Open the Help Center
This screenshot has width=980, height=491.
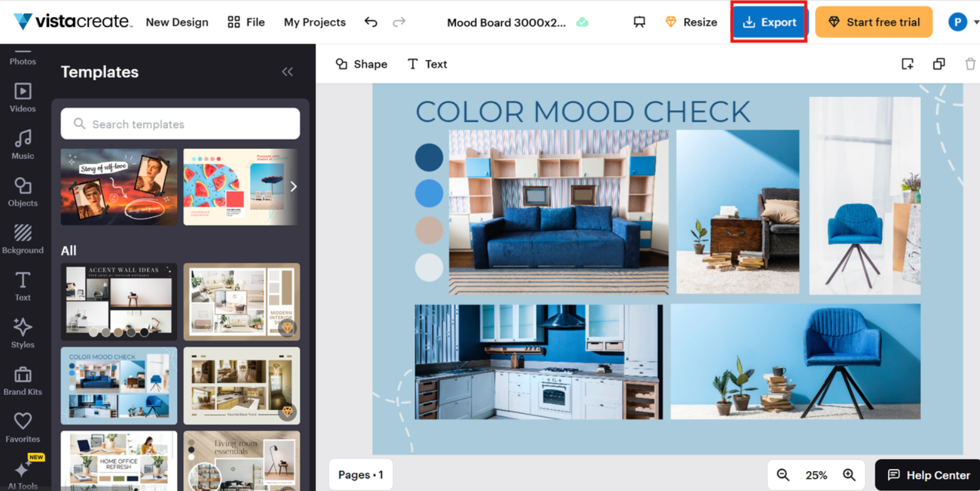click(x=928, y=475)
